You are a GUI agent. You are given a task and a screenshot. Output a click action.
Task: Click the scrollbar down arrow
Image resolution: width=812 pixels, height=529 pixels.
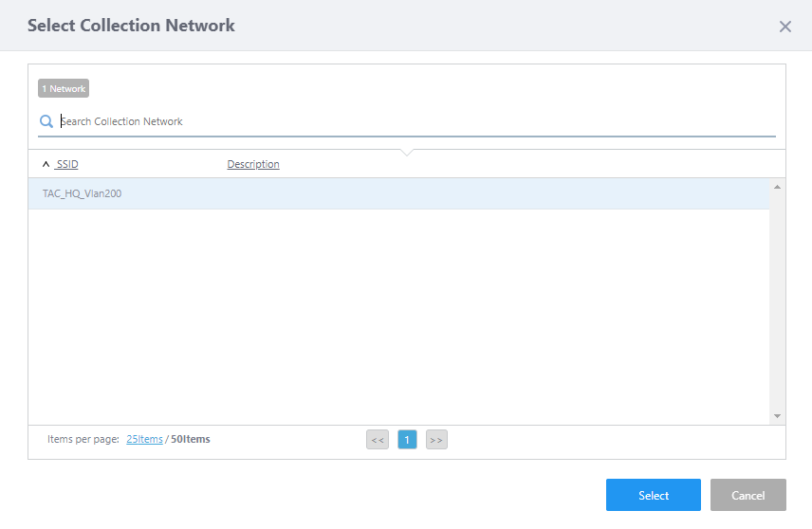point(777,416)
